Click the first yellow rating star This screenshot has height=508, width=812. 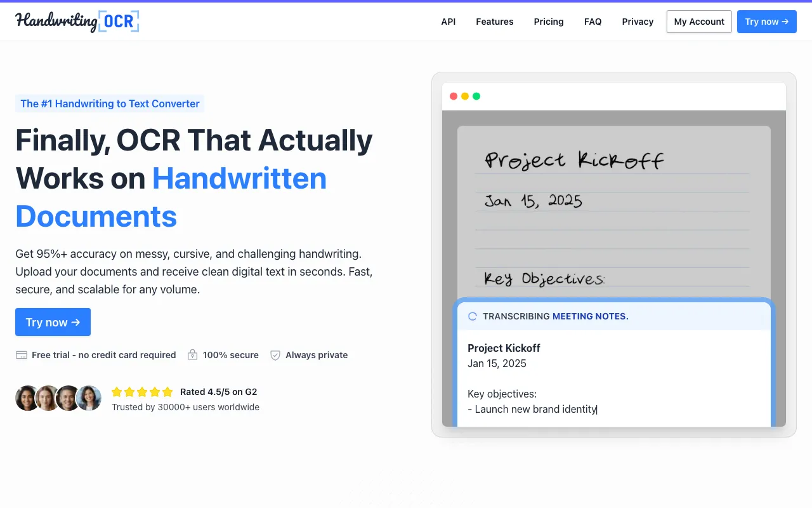click(117, 392)
